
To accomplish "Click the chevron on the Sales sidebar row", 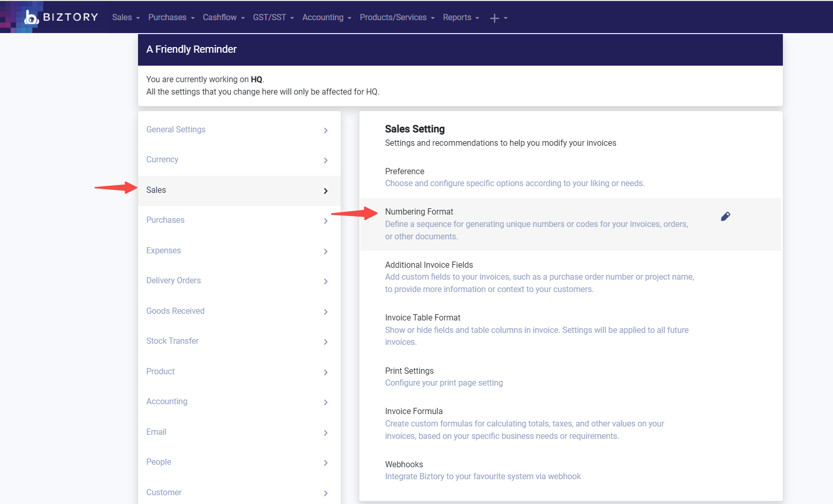I will tap(326, 191).
